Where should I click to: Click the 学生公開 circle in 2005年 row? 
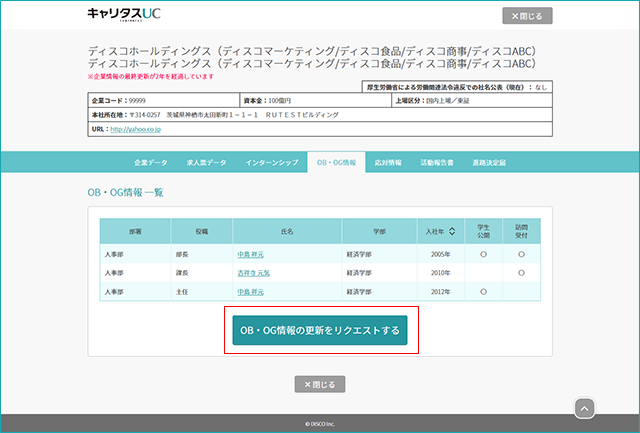click(x=484, y=254)
